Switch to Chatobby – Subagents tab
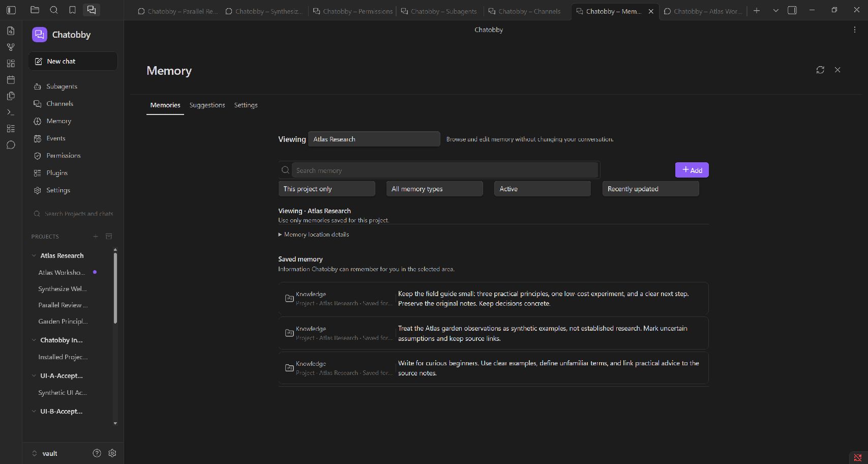 (440, 11)
